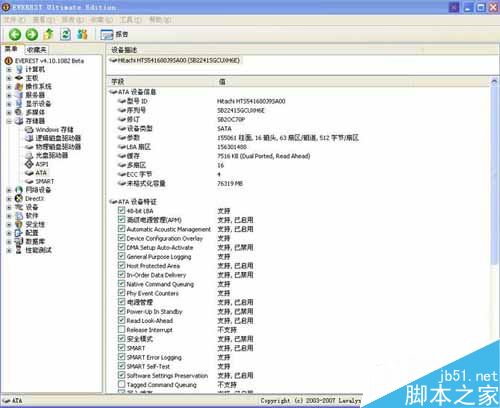
Task: Select the 性能测试 benchmark hourglass icon
Action: (20, 250)
